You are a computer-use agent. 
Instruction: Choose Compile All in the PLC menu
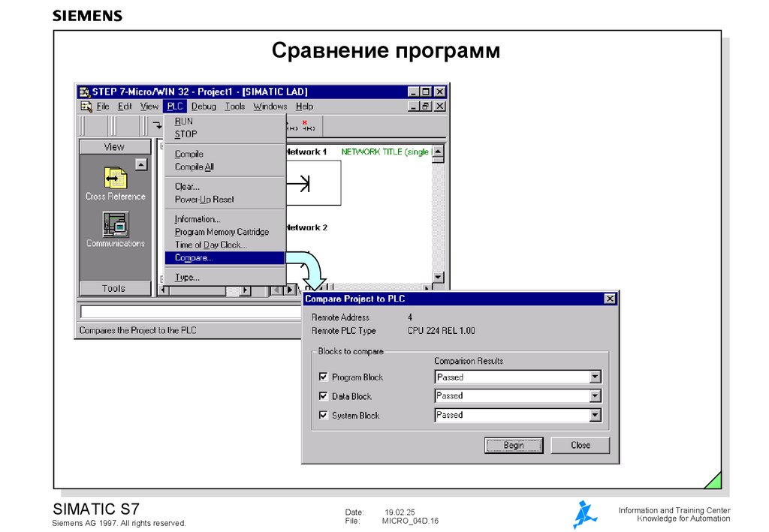pyautogui.click(x=225, y=167)
